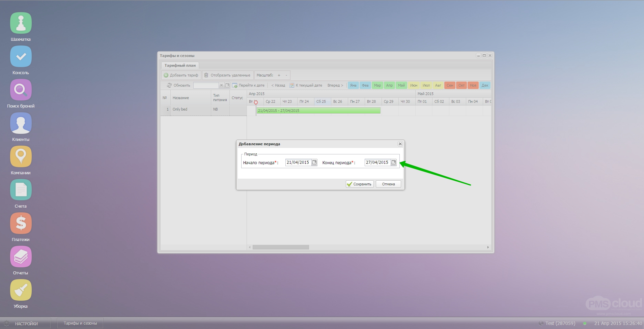Click the Конец периода date field
Screen dimensions: 644x329
(x=377, y=162)
